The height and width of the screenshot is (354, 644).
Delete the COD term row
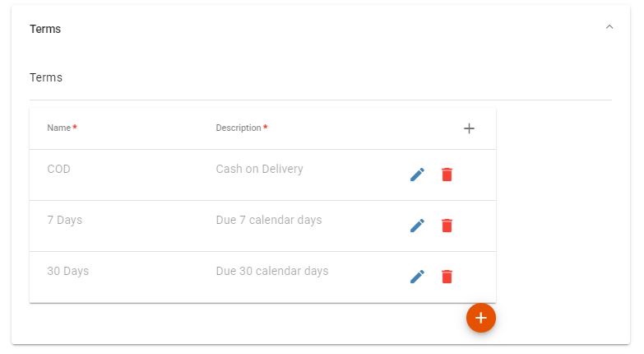(x=447, y=175)
